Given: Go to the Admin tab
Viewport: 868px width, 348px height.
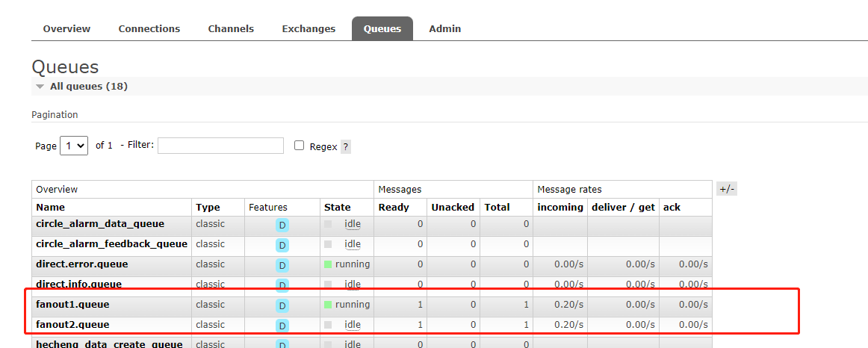Looking at the screenshot, I should [x=444, y=28].
